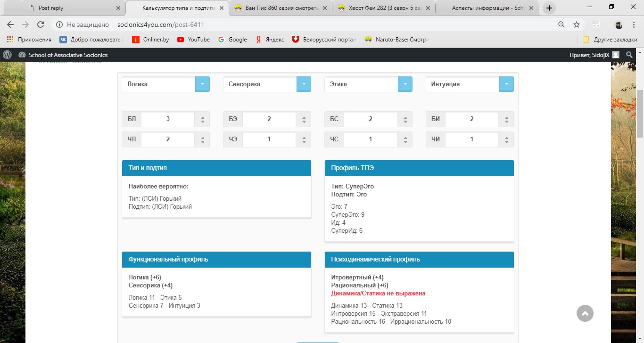The width and height of the screenshot is (644, 343).
Task: Click the round scroll-to-top arrow button
Action: pos(585,313)
